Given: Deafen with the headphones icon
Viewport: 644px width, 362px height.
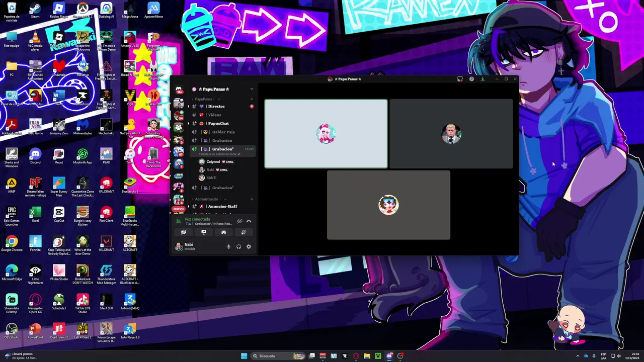Looking at the screenshot, I should tap(238, 246).
